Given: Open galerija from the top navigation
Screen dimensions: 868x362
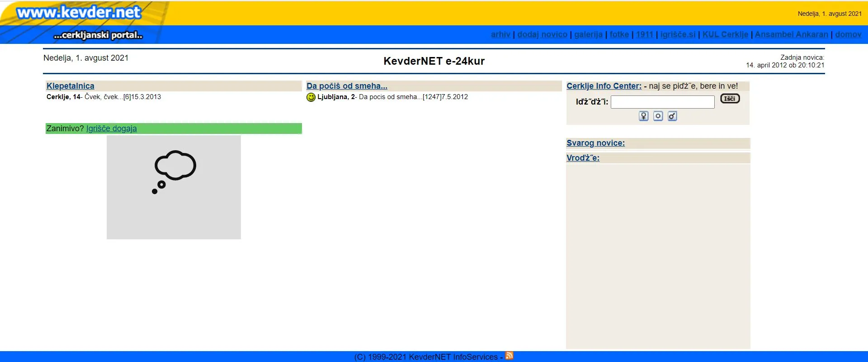Looking at the screenshot, I should coord(588,34).
